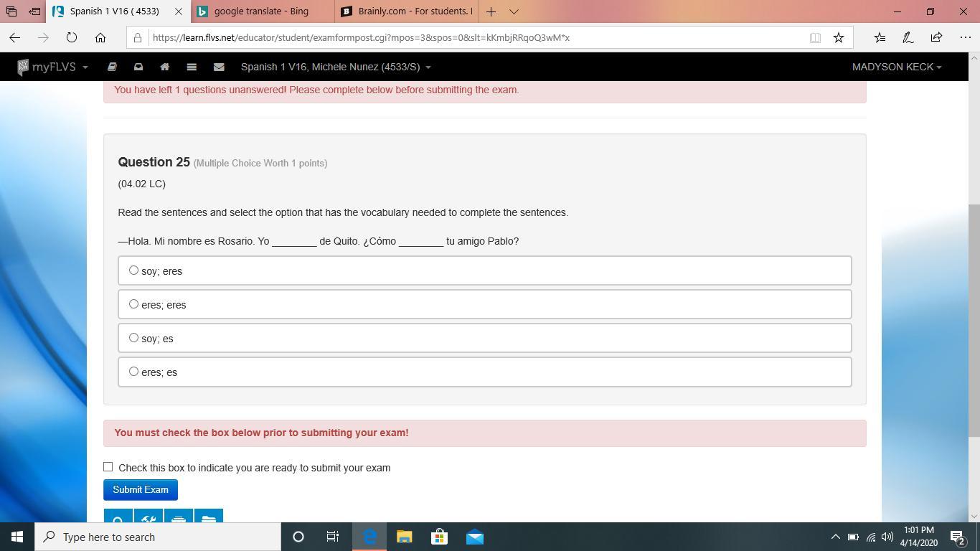Open the Mail app on the taskbar

(x=474, y=537)
